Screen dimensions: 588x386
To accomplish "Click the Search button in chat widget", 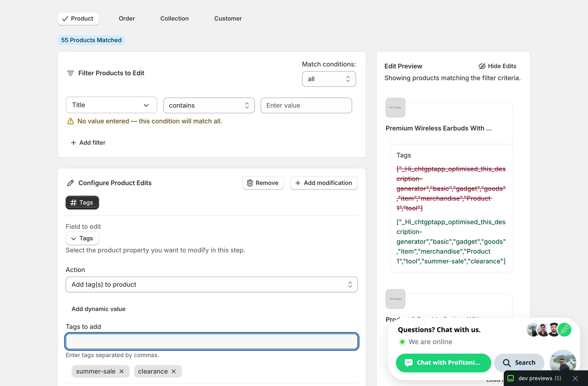I will coord(519,363).
